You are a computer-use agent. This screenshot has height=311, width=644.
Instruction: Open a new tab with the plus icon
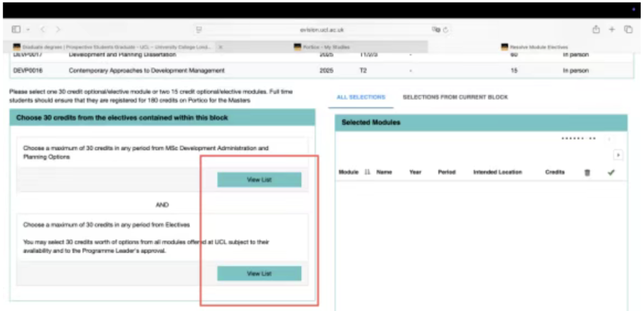(x=612, y=29)
